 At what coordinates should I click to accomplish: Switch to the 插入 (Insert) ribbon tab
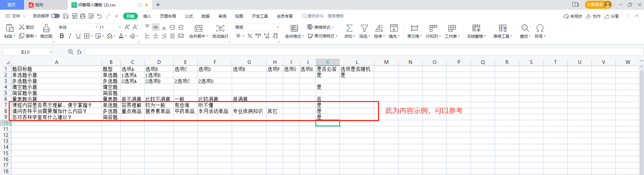[x=147, y=16]
